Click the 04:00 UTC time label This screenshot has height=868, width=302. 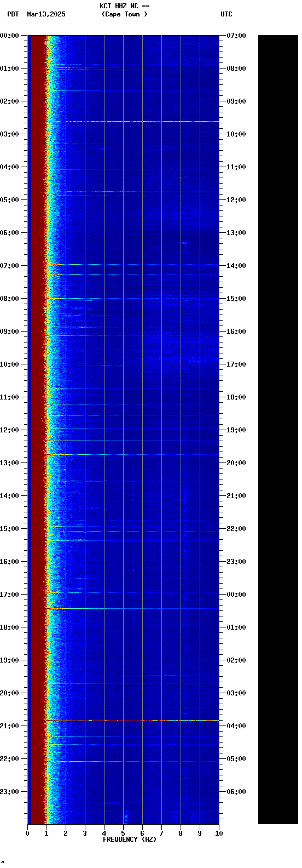tap(236, 726)
